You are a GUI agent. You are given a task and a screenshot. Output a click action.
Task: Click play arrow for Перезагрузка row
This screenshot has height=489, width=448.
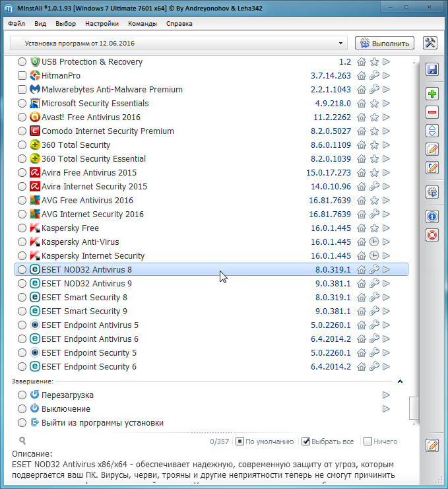click(386, 395)
